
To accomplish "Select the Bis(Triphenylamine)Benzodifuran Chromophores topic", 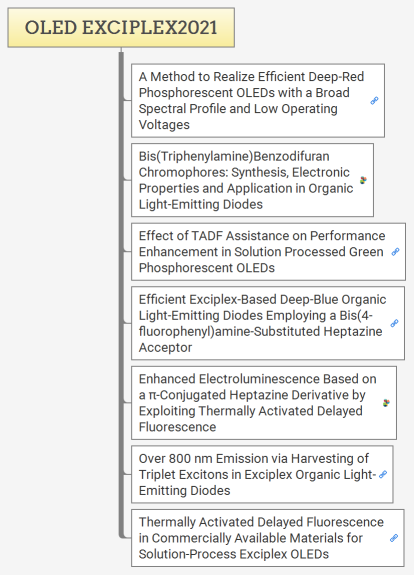I will (246, 180).
